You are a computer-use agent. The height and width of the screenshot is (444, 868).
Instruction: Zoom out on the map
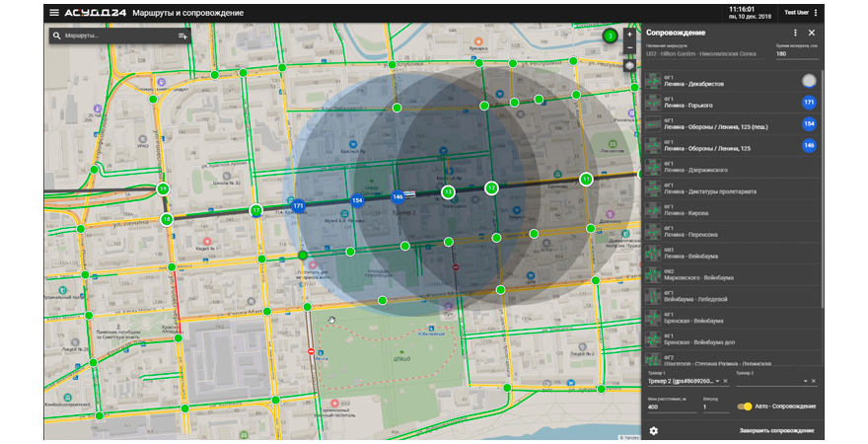click(630, 47)
